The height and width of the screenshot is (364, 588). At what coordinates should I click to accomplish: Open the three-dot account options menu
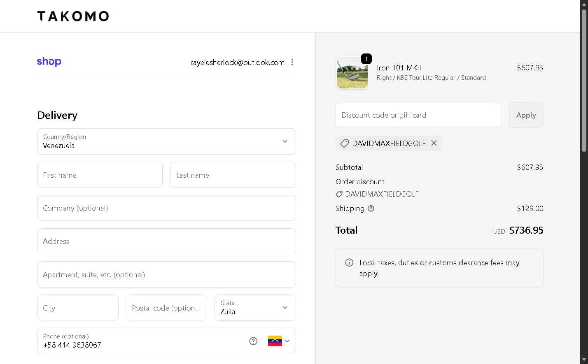pyautogui.click(x=292, y=62)
